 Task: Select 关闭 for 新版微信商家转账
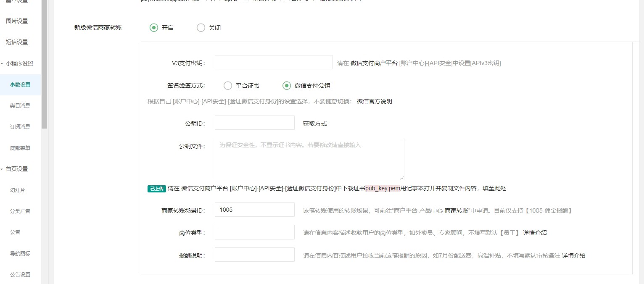tap(209, 28)
